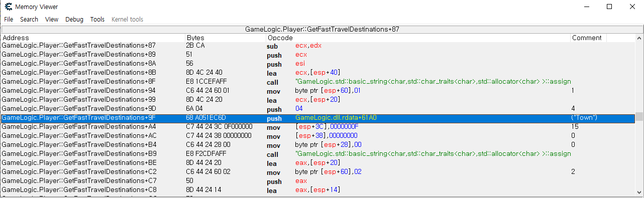644x198 pixels.
Task: Click the scroll up arrow of disassembler
Action: tap(639, 39)
